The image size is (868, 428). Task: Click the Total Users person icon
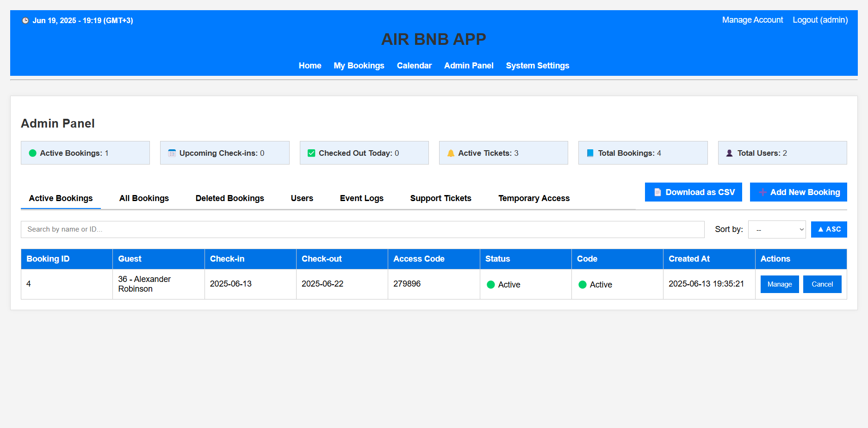pos(729,153)
